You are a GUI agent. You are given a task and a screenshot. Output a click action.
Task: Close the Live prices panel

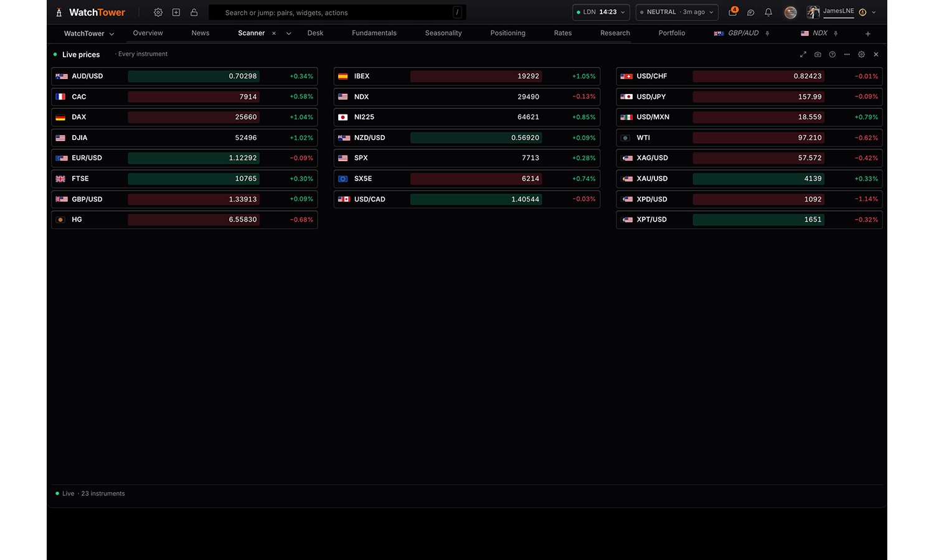876,55
